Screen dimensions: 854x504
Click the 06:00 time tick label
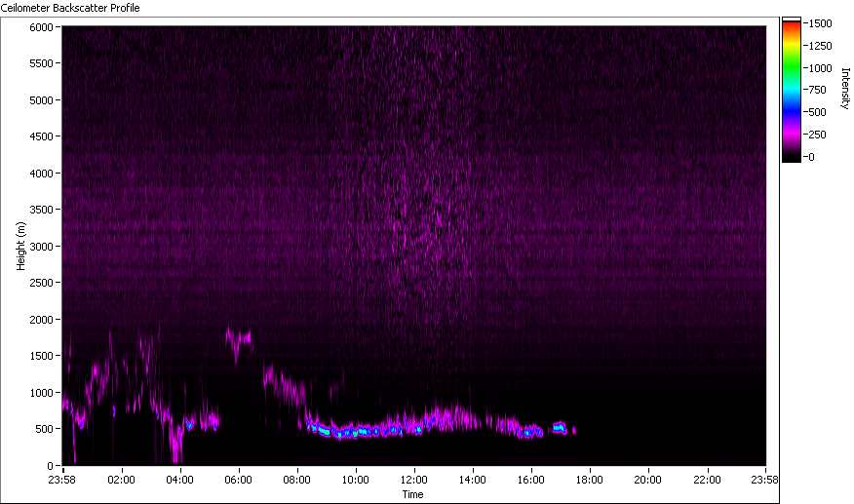tap(239, 480)
